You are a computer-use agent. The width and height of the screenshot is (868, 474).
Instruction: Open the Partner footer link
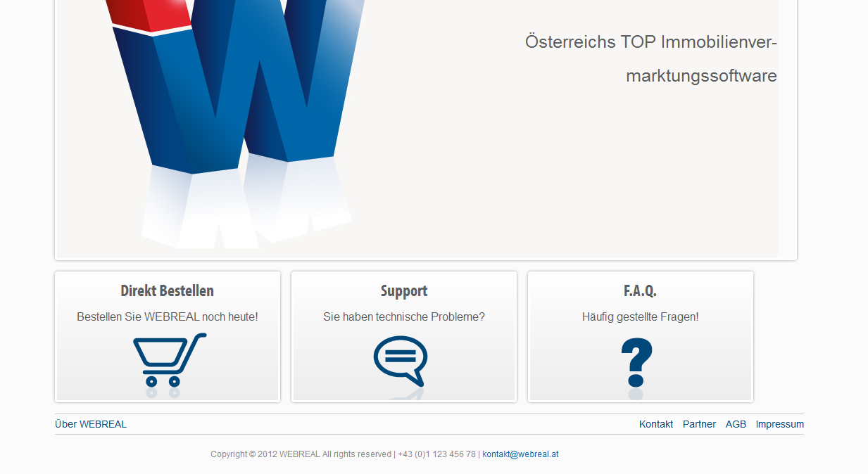tap(699, 424)
